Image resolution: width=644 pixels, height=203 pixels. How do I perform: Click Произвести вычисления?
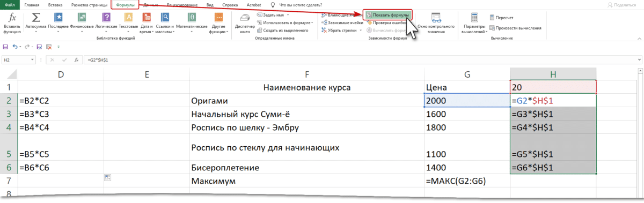click(515, 28)
